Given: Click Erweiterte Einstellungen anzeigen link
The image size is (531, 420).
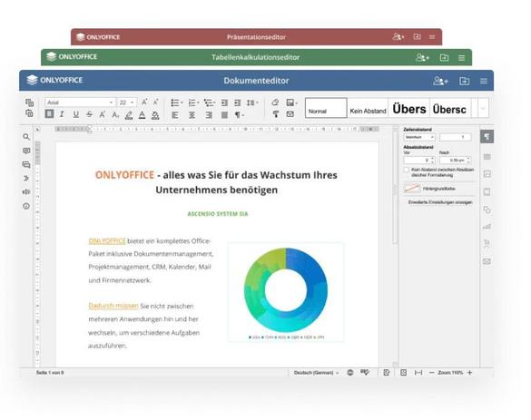Looking at the screenshot, I should (440, 202).
